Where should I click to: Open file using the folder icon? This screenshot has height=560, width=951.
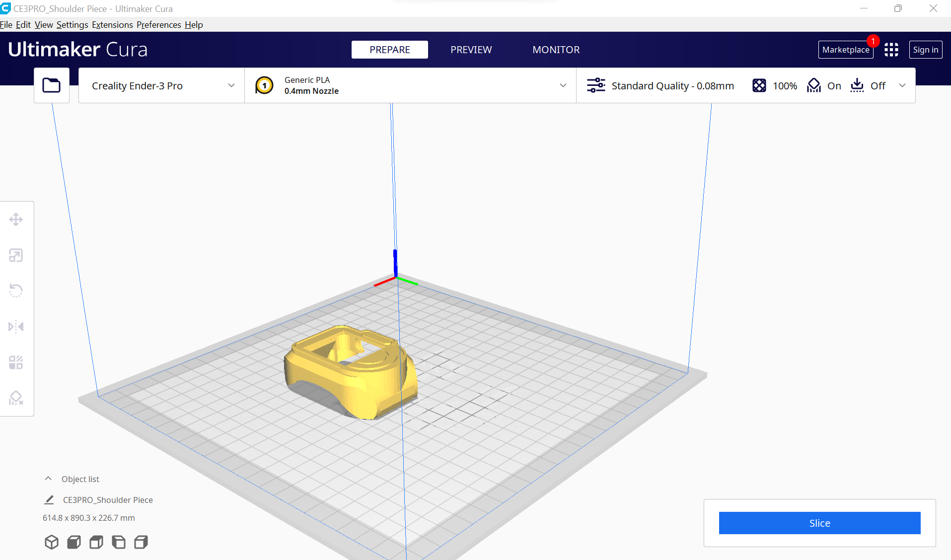(51, 85)
